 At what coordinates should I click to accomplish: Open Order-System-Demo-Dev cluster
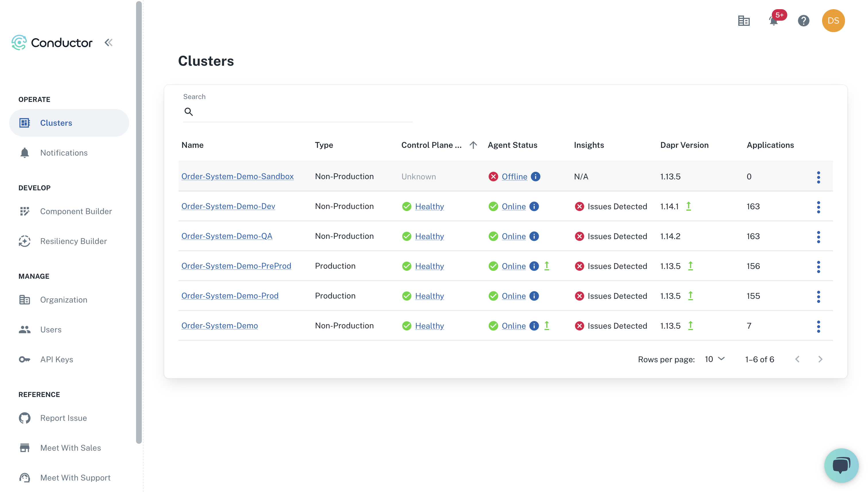point(228,206)
